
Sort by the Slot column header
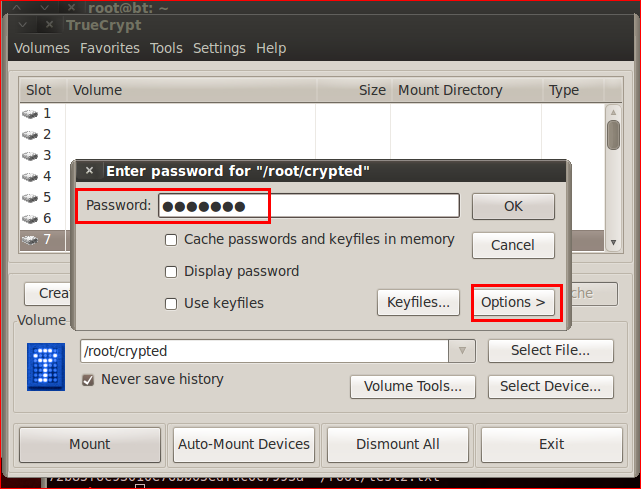point(43,90)
